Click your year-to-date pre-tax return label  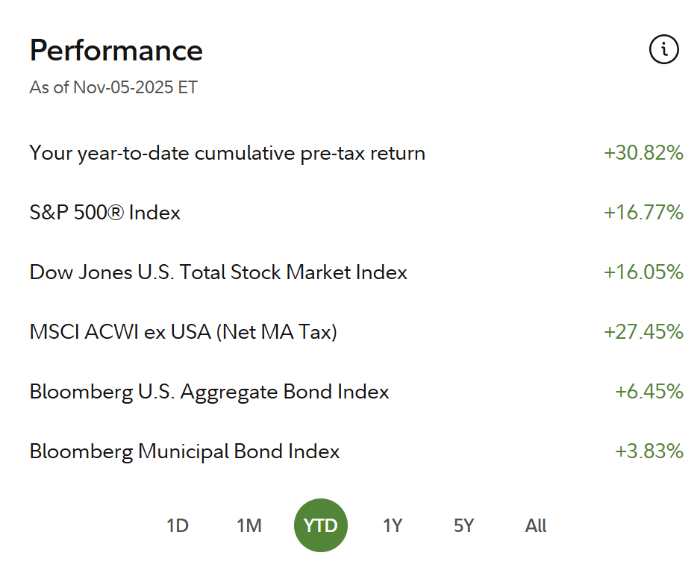tap(227, 154)
